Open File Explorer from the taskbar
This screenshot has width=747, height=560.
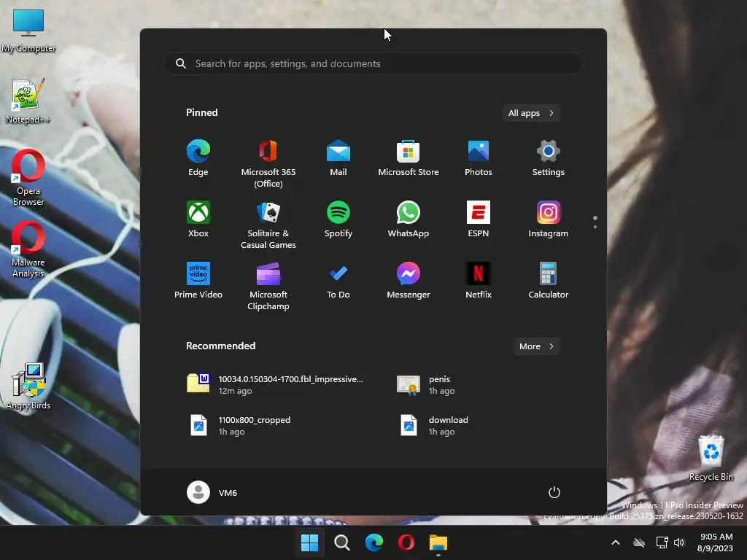pos(438,542)
